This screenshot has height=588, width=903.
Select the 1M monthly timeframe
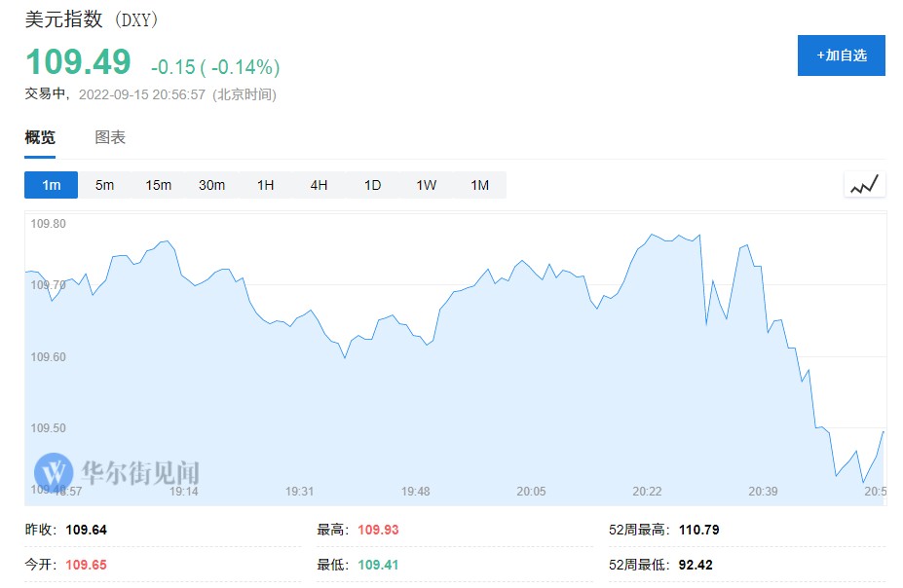point(479,185)
